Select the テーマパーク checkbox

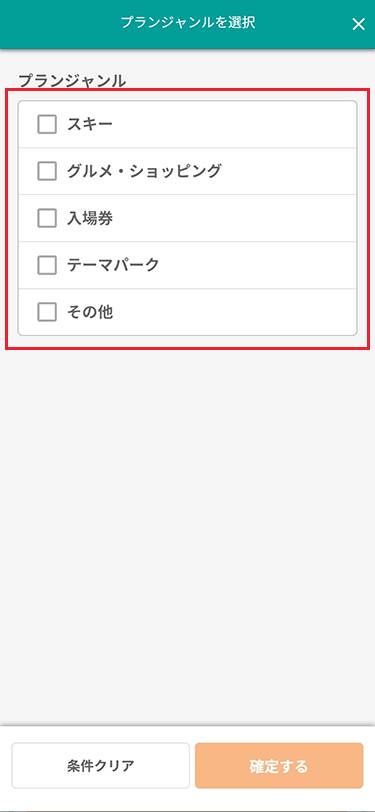pos(47,265)
